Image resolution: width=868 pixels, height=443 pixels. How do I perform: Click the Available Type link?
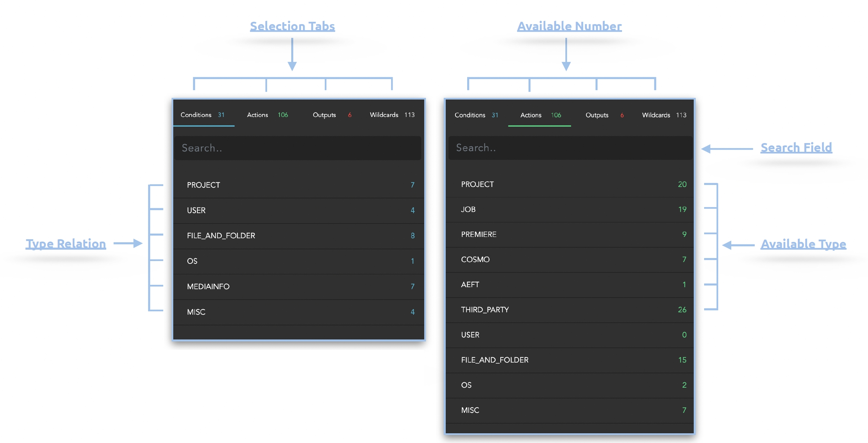(803, 244)
